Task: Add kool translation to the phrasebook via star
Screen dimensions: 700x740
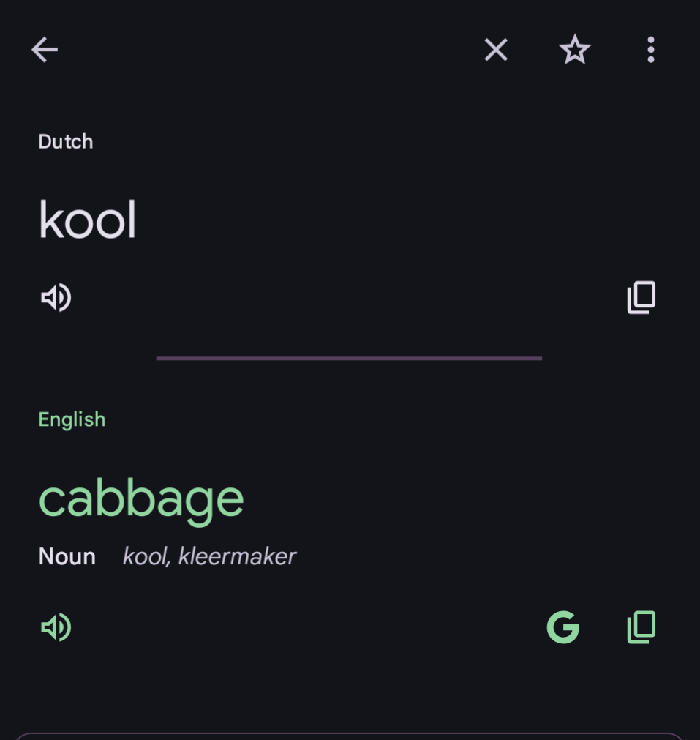Action: click(574, 50)
